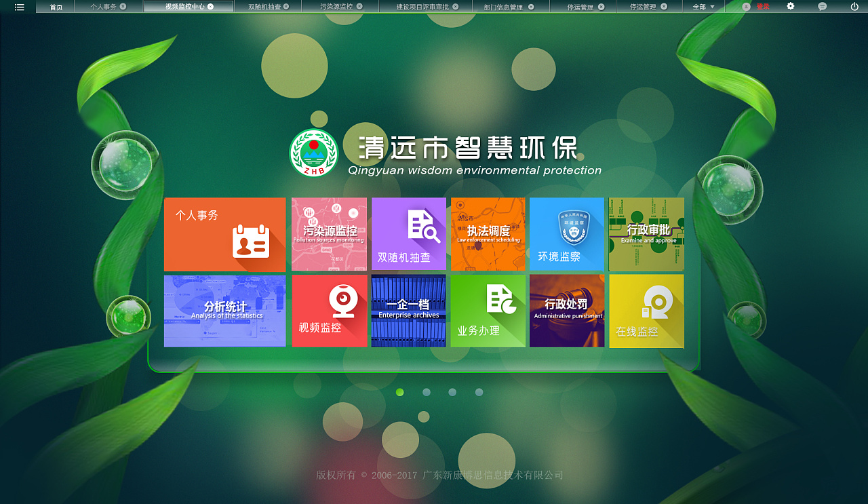This screenshot has width=868, height=504.
Task: Click the red 登录 login link
Action: pos(764,6)
